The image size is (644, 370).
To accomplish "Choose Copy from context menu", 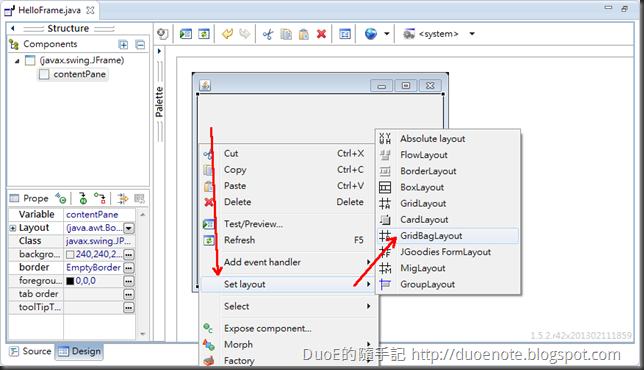I will 288,170.
